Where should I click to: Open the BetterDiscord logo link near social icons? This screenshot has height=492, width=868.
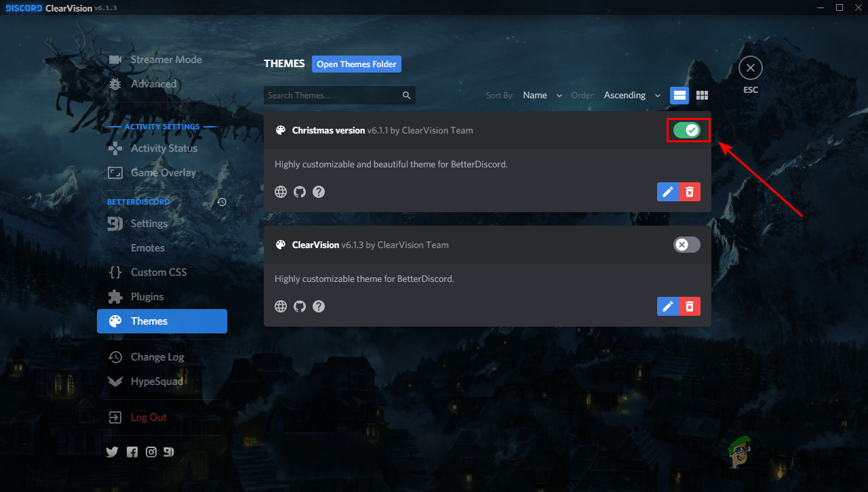[169, 452]
